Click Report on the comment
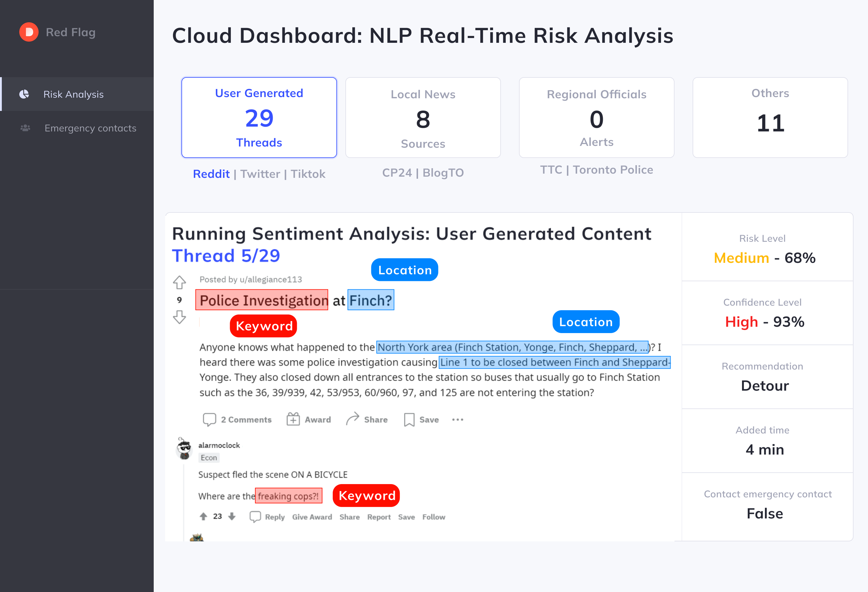 point(379,517)
